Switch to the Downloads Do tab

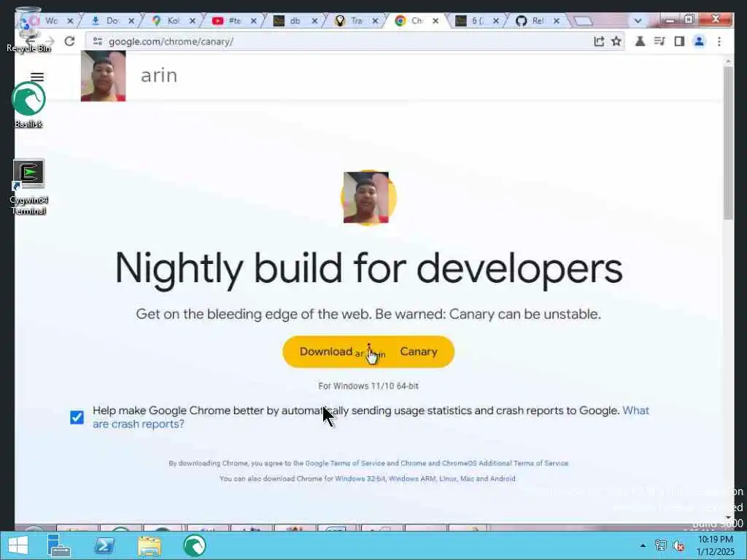112,20
